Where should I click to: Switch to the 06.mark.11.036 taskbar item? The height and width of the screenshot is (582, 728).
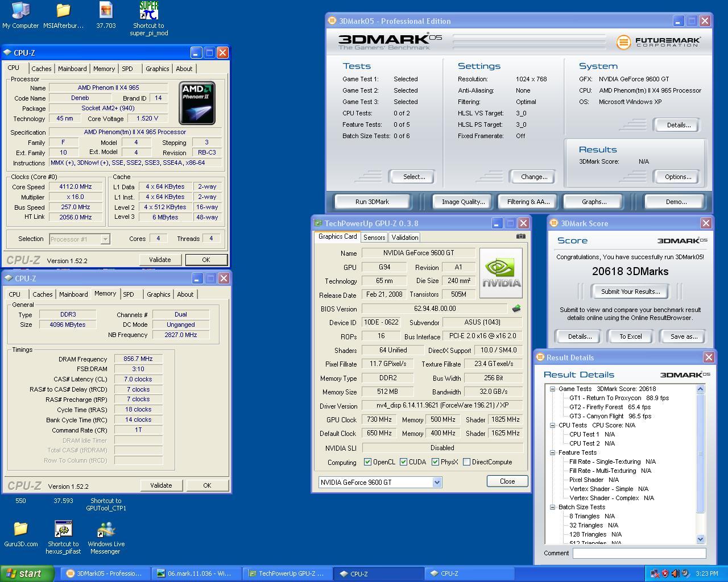pyautogui.click(x=197, y=573)
